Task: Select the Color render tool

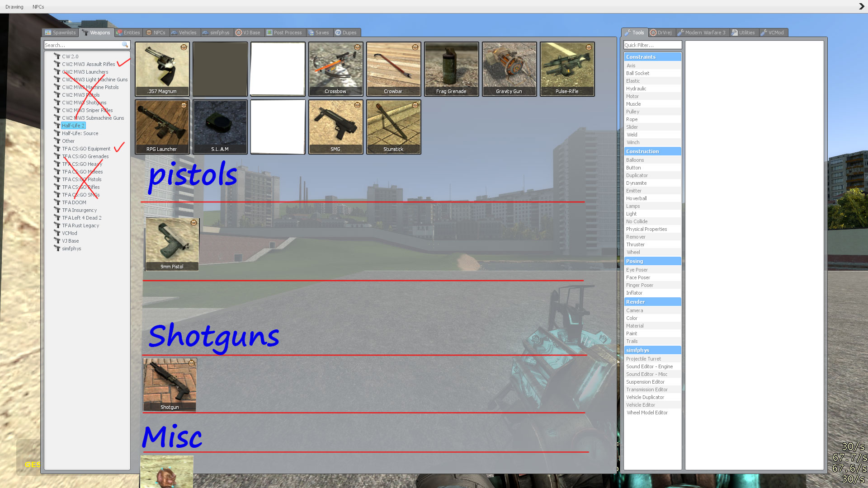Action: tap(652, 318)
